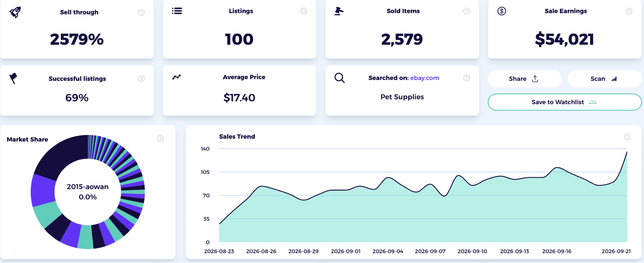Screen dimensions: 644x263
Task: Click the Sale Earnings dollar icon
Action: click(501, 11)
